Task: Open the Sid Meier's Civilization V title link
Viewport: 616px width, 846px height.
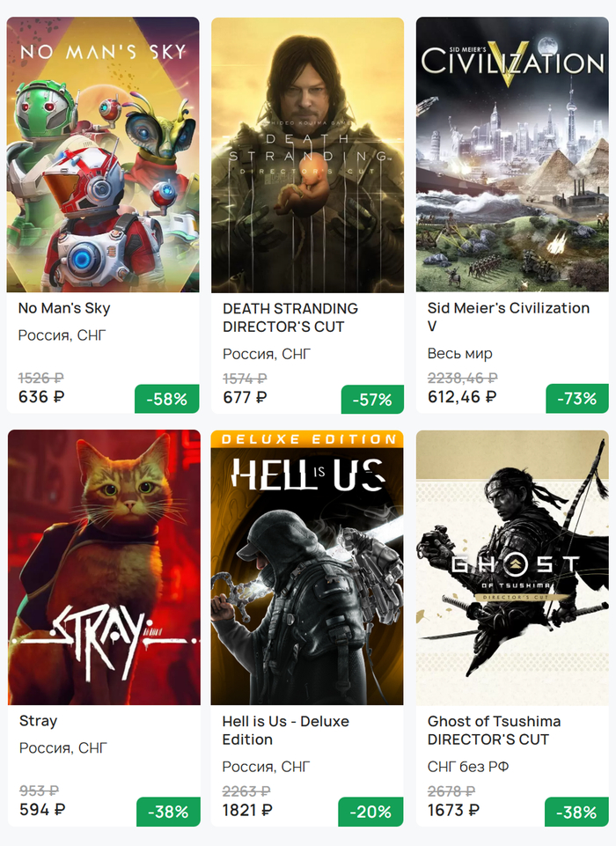Action: 508,317
